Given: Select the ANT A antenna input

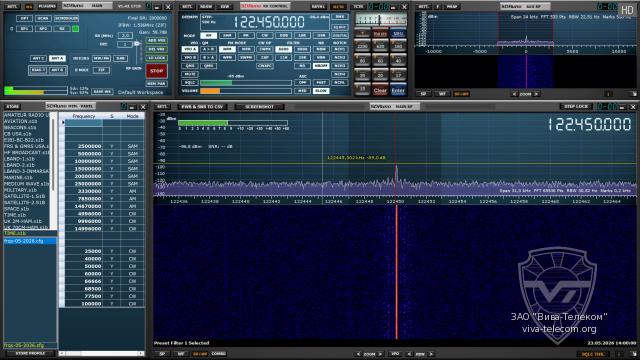Looking at the screenshot, I should point(58,58).
